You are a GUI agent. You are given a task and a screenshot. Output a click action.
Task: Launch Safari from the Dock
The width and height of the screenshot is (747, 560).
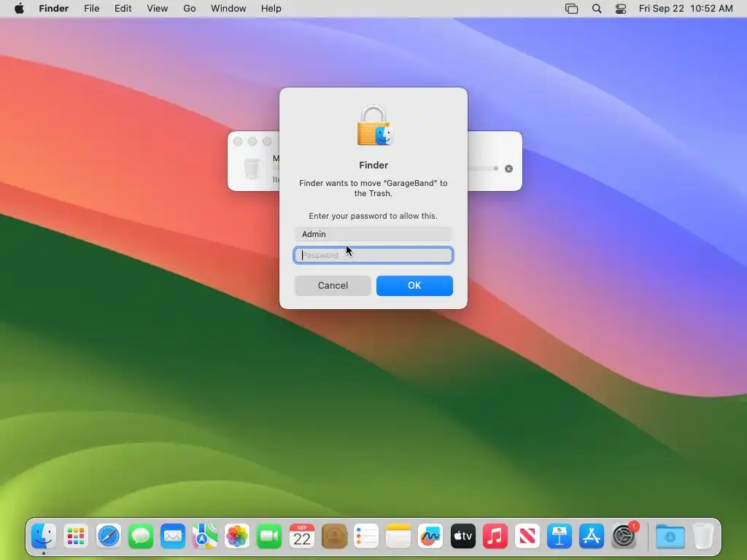point(108,537)
